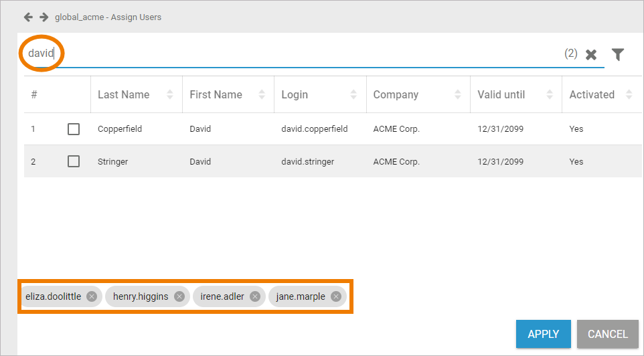Sort by the Valid until column arrows
Image resolution: width=644 pixels, height=356 pixels.
[550, 94]
